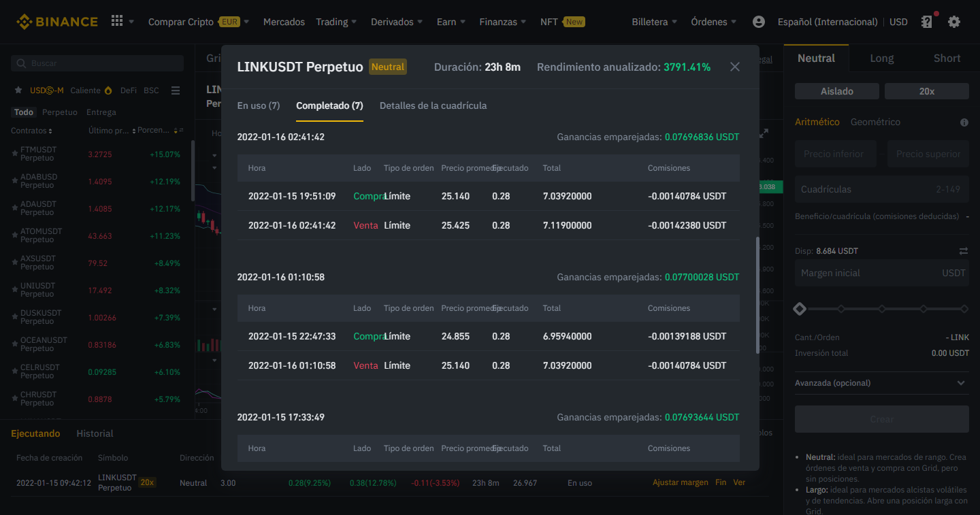Expand the Avanzada (opcional) section

click(881, 383)
